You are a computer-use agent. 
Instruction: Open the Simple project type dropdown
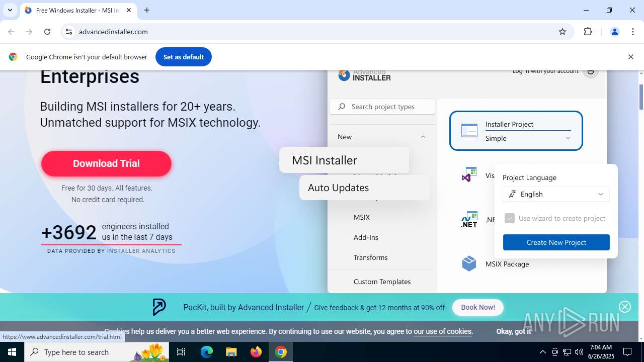[x=528, y=138]
